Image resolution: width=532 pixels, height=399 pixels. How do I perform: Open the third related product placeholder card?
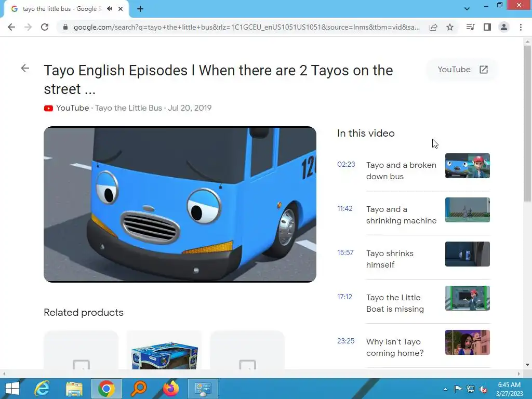(247, 350)
